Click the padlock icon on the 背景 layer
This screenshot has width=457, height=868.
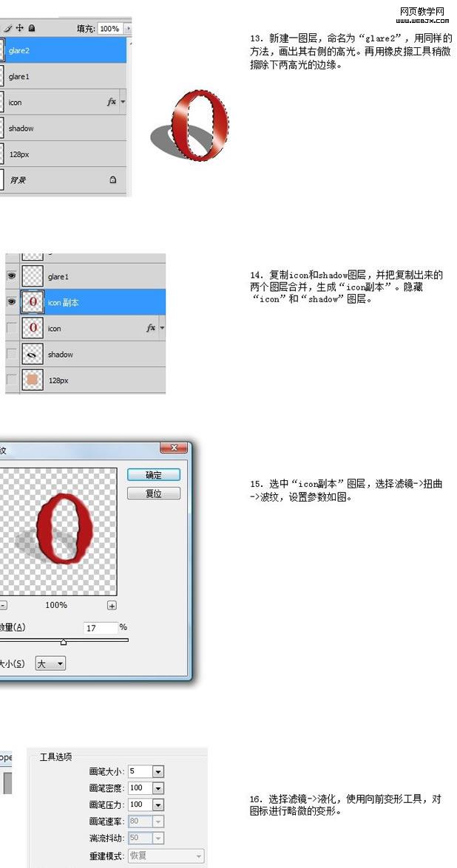[113, 180]
